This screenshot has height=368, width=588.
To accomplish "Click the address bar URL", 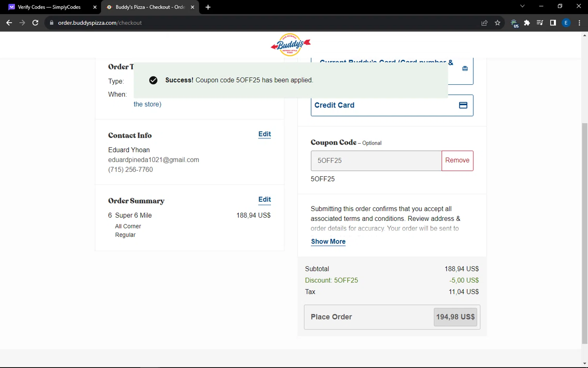I will (100, 23).
